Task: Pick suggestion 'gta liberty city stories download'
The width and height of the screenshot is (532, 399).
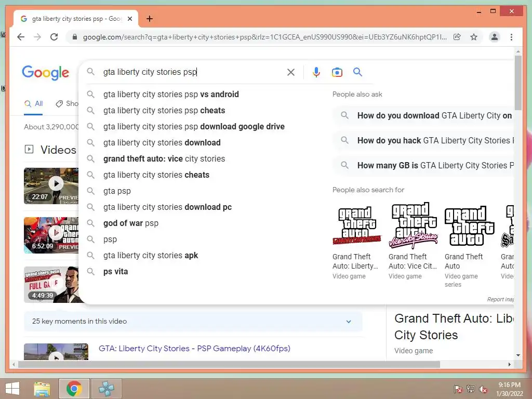Action: coord(162,142)
